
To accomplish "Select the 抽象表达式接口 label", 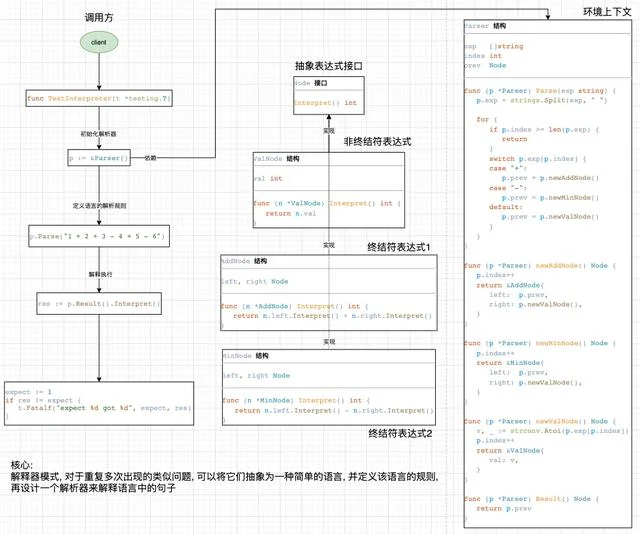I will click(x=329, y=66).
